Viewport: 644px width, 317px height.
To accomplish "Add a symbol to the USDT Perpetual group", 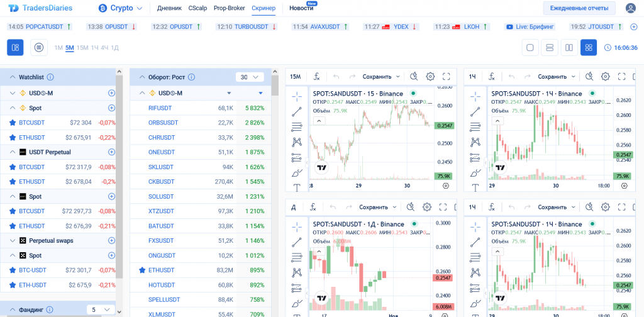I will 111,152.
